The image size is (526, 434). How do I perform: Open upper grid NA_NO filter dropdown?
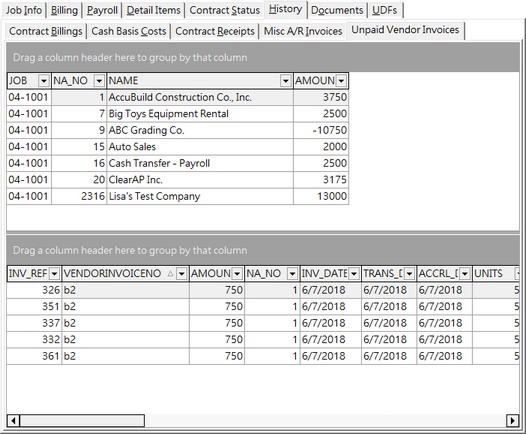[x=99, y=81]
